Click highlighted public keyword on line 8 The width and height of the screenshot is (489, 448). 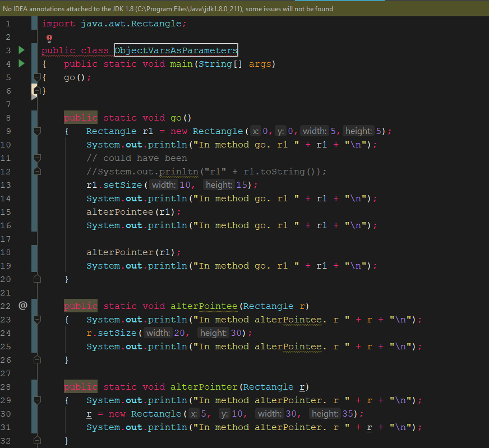coord(80,118)
